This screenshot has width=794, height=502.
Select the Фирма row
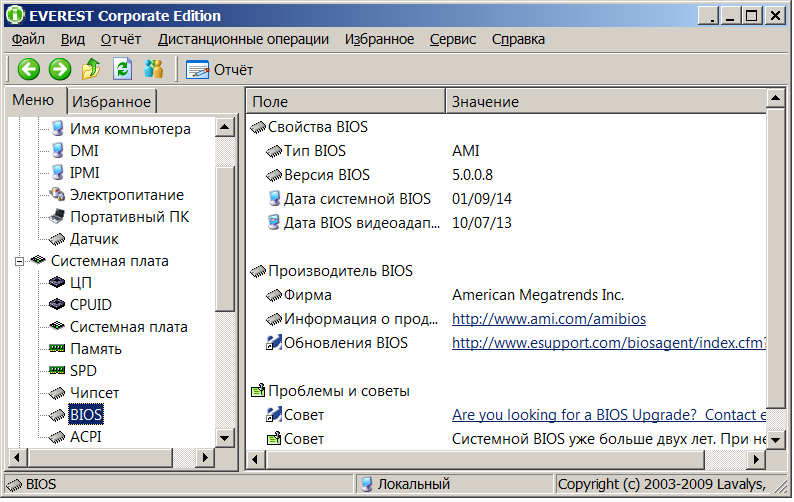[506, 295]
